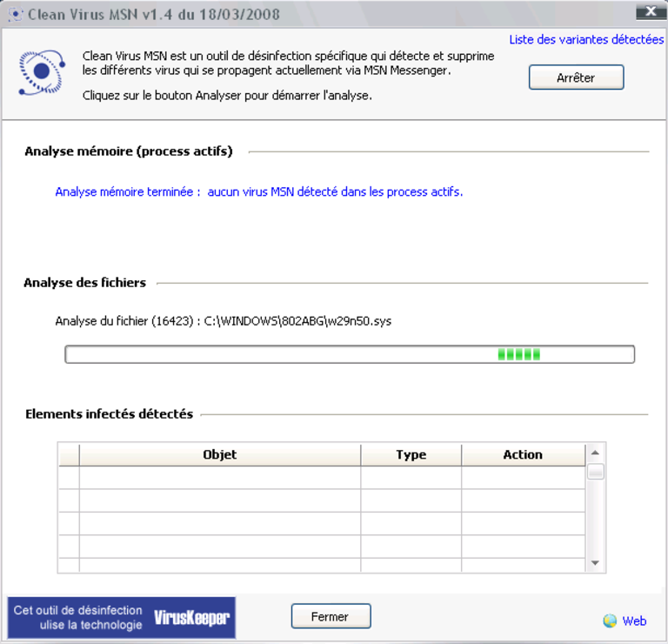Click the 'Analyse mémoire terminée' status message
The image size is (668, 644).
[x=259, y=191]
